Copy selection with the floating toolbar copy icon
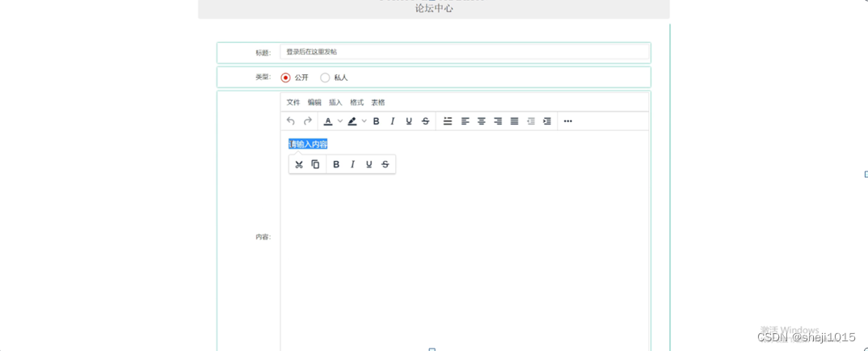The image size is (868, 351). click(x=315, y=164)
